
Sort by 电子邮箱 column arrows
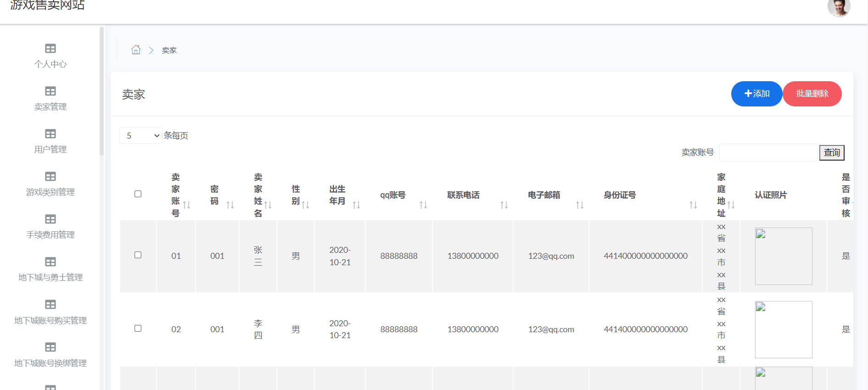coord(580,205)
